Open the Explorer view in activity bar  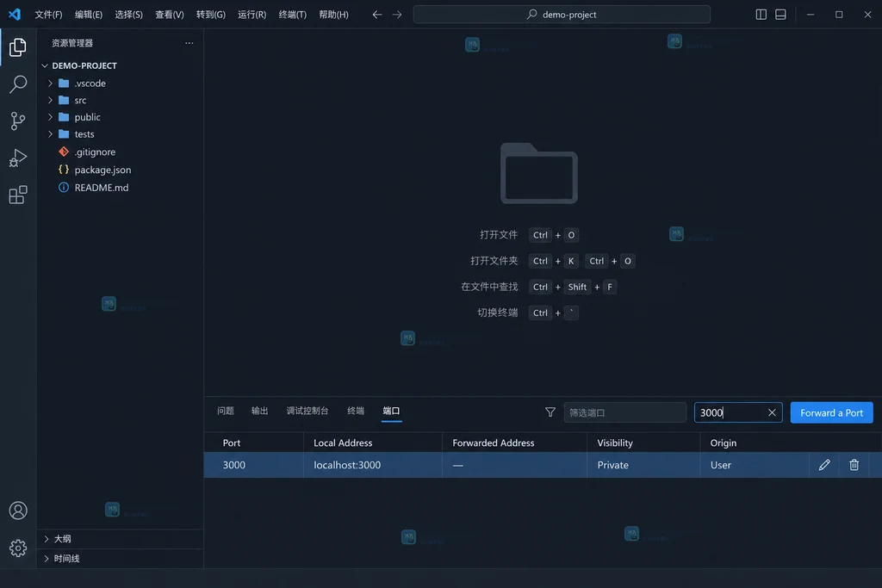(x=18, y=47)
